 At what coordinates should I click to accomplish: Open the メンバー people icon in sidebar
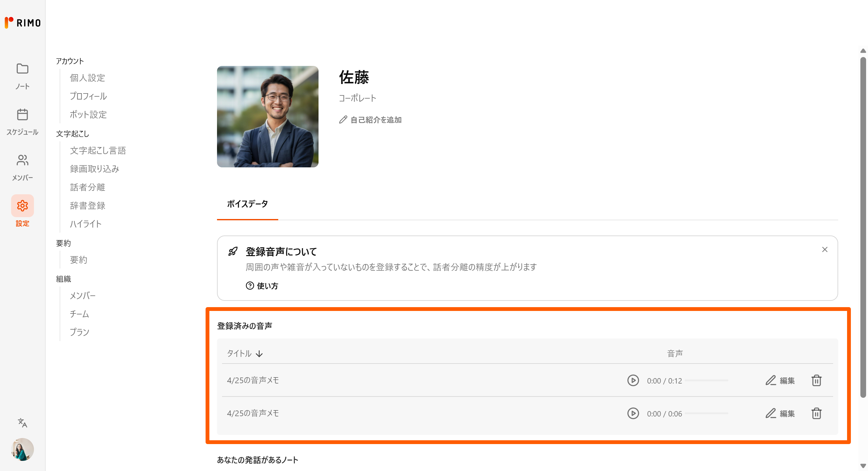pyautogui.click(x=22, y=160)
